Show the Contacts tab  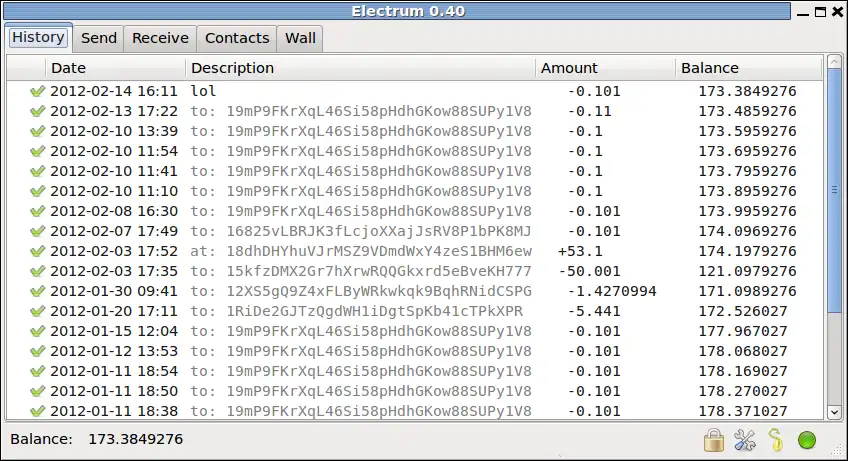[x=237, y=38]
